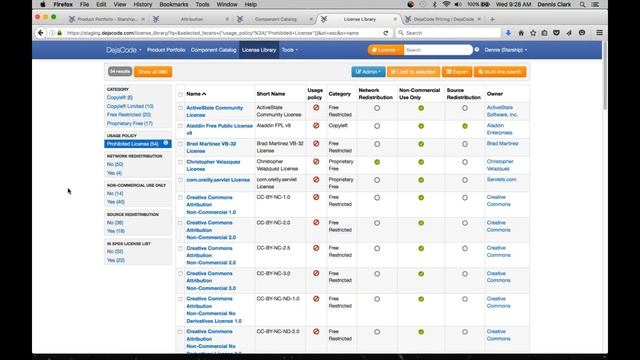Reload the page with the refresh icon
This screenshot has width=640, height=360.
[x=385, y=33]
